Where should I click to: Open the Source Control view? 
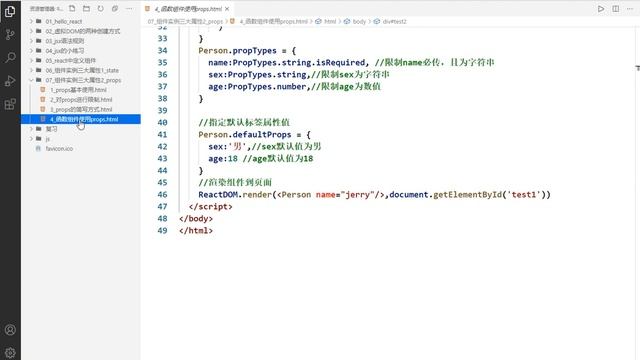coord(10,34)
